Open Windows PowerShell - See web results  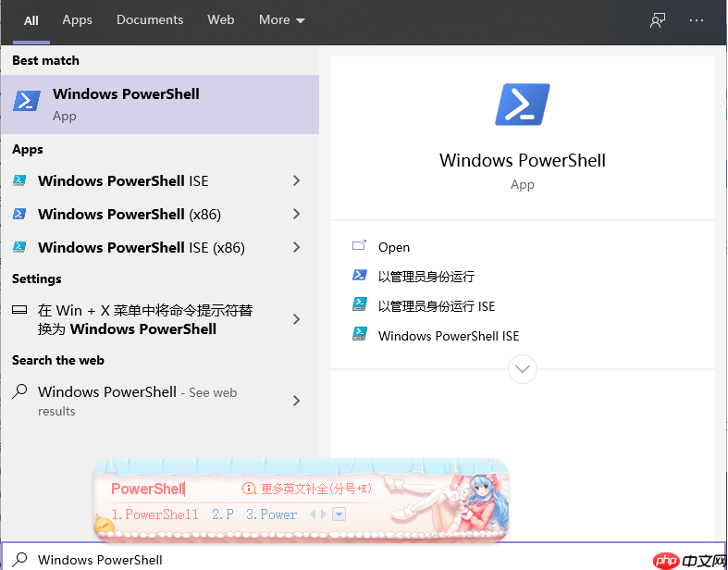[x=138, y=401]
